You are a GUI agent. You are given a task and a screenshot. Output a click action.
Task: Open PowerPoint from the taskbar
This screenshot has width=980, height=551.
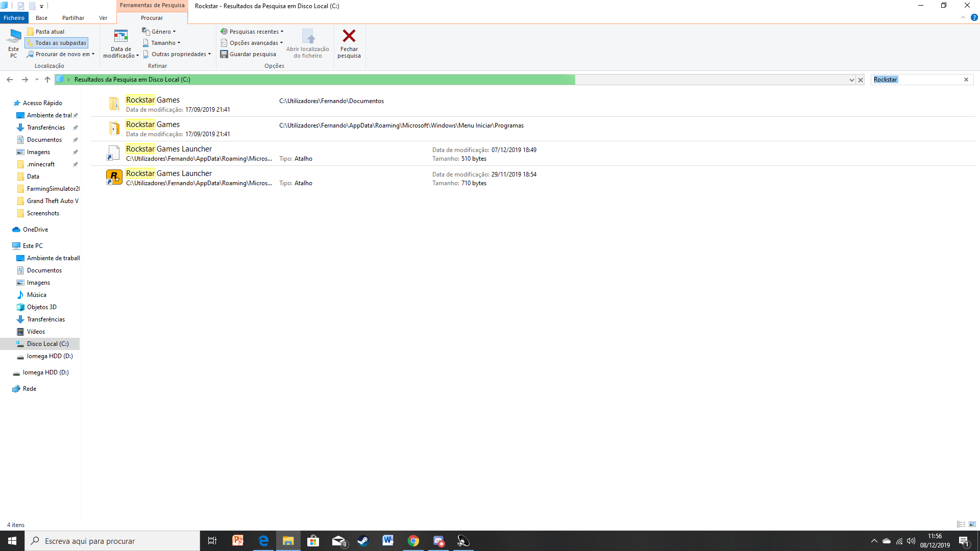[238, 541]
